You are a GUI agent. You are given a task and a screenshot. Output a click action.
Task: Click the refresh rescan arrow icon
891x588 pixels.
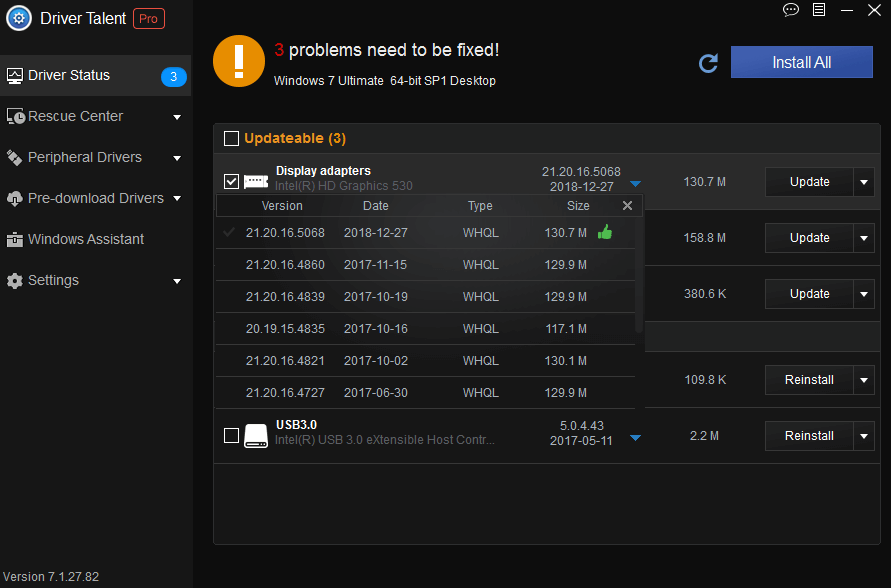coord(708,63)
